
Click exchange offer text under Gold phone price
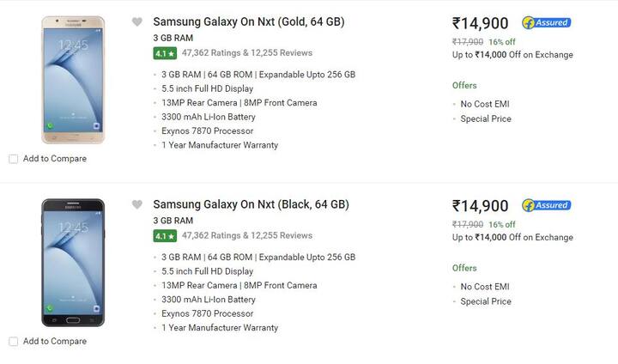click(x=512, y=55)
